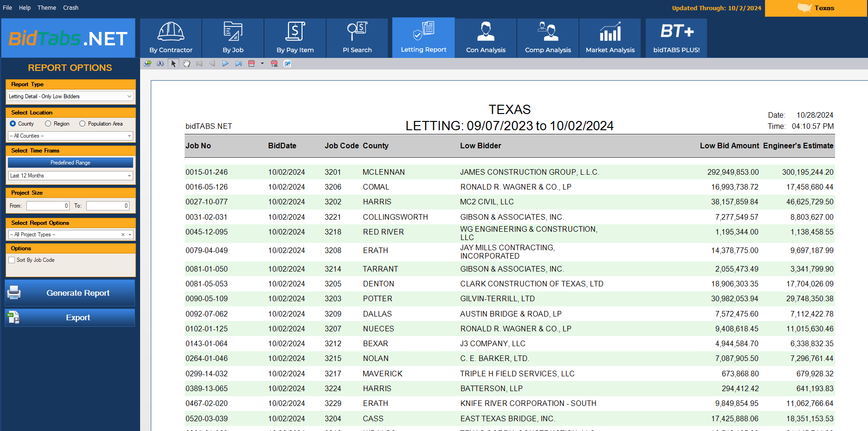
Task: Click the Generate Report button
Action: (x=70, y=293)
